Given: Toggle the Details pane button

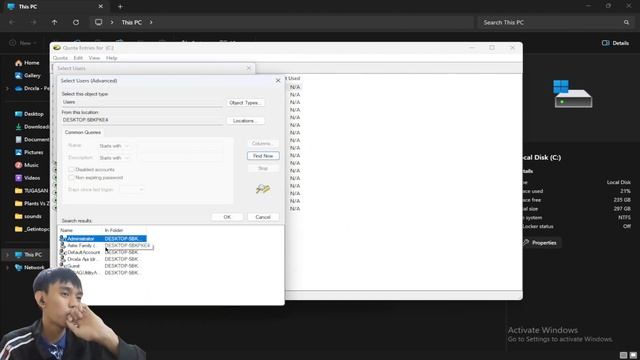Looking at the screenshot, I should coord(616,43).
